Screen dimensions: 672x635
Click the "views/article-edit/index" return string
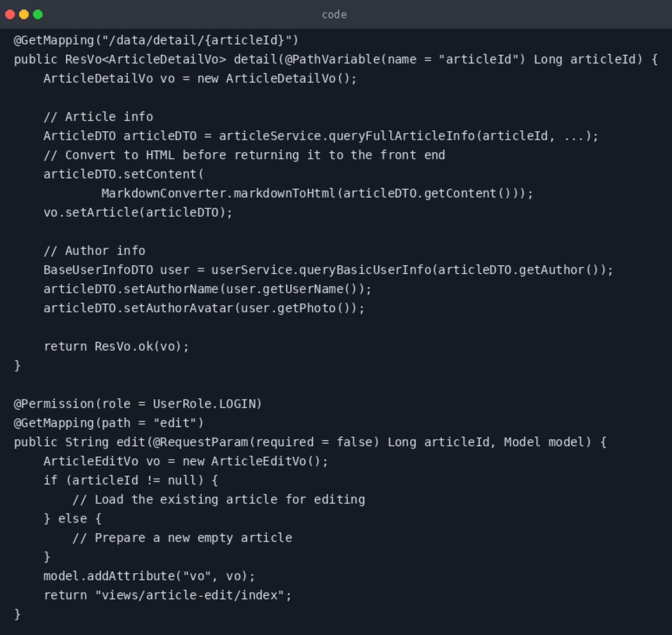coord(190,595)
